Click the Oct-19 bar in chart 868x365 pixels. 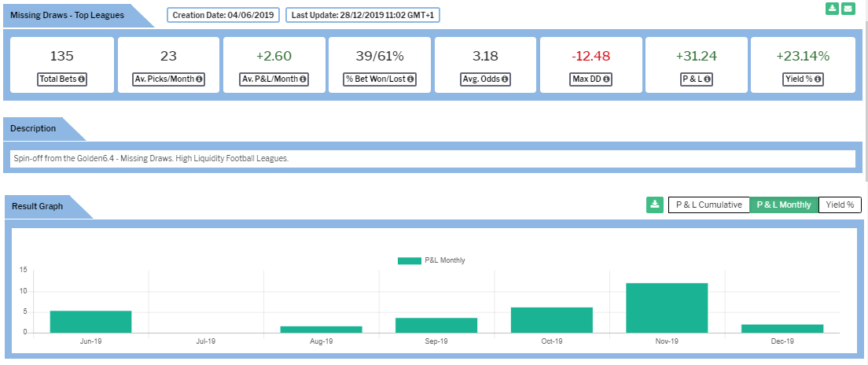552,320
